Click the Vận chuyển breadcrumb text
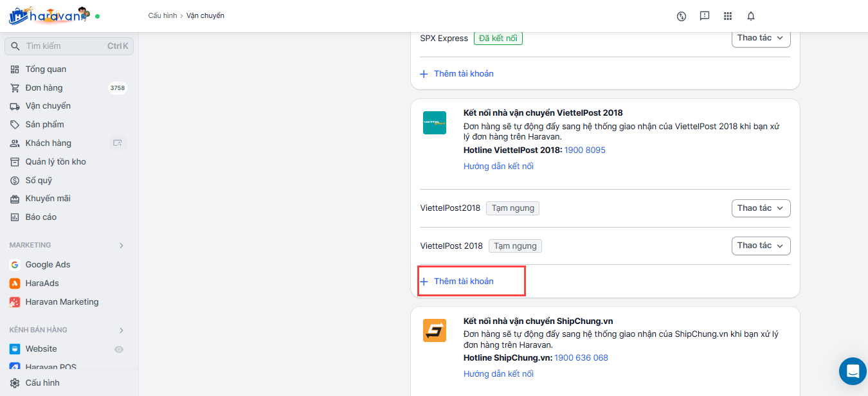Screen dimensions: 868x396 [x=205, y=15]
